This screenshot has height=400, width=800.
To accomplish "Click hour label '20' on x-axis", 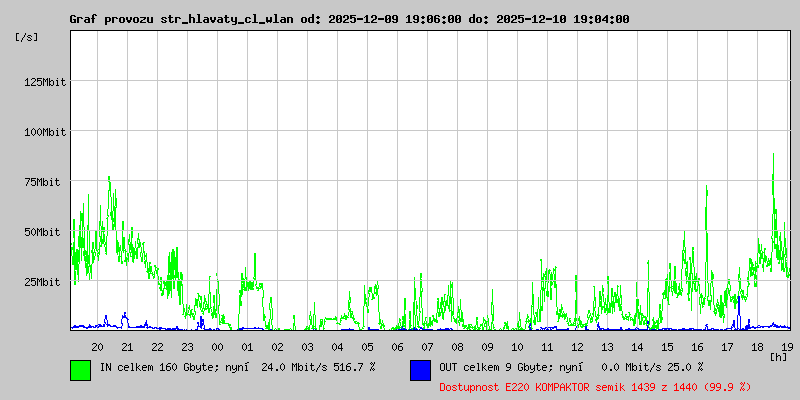I will pyautogui.click(x=97, y=347).
